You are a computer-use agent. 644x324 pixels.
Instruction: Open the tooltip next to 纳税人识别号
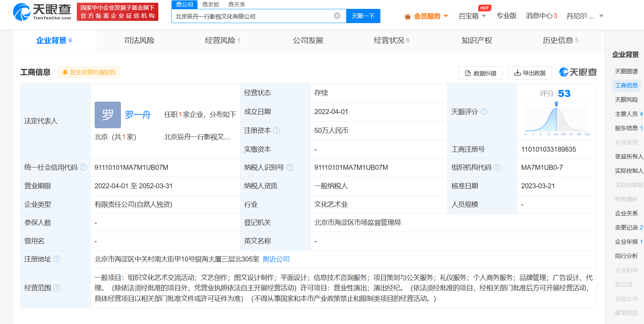click(290, 167)
